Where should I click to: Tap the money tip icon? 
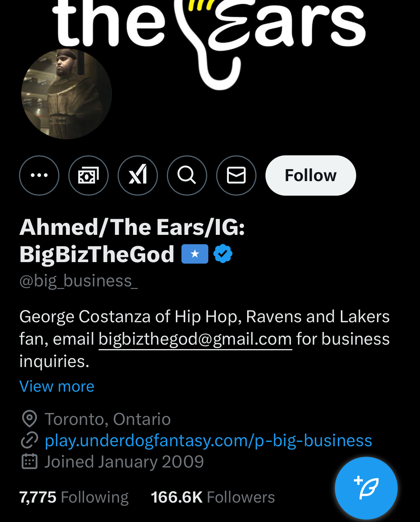[88, 175]
